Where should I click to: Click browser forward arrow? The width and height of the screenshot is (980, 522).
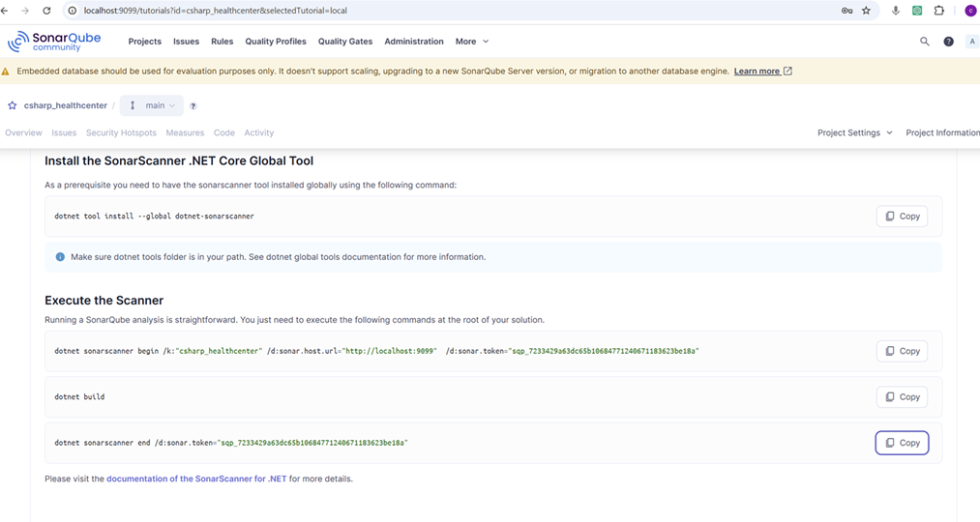coord(25,11)
